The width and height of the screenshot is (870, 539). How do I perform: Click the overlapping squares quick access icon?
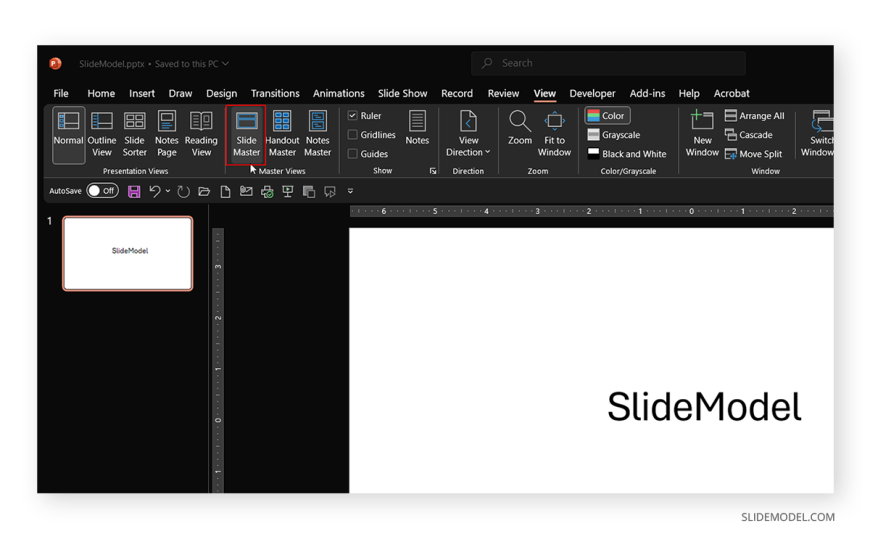coord(308,192)
